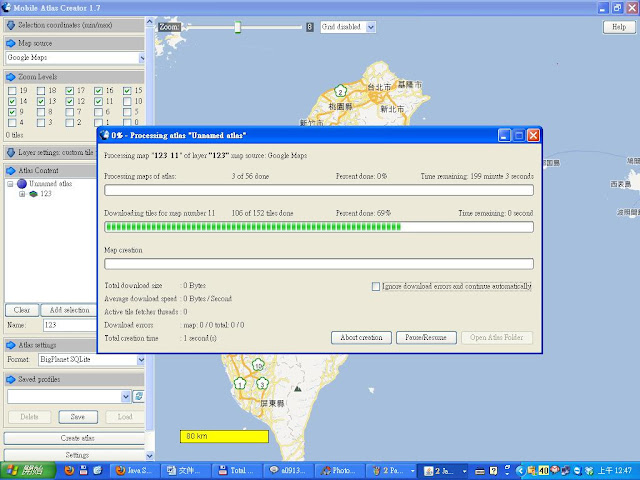Switch to Photo... taskbar window
The image size is (640, 480).
tap(339, 471)
